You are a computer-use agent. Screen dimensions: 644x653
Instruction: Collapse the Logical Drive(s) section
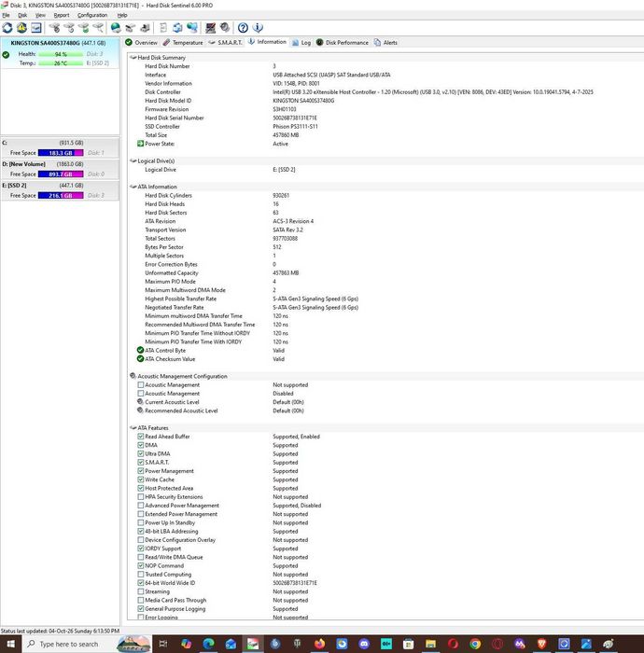pos(133,160)
